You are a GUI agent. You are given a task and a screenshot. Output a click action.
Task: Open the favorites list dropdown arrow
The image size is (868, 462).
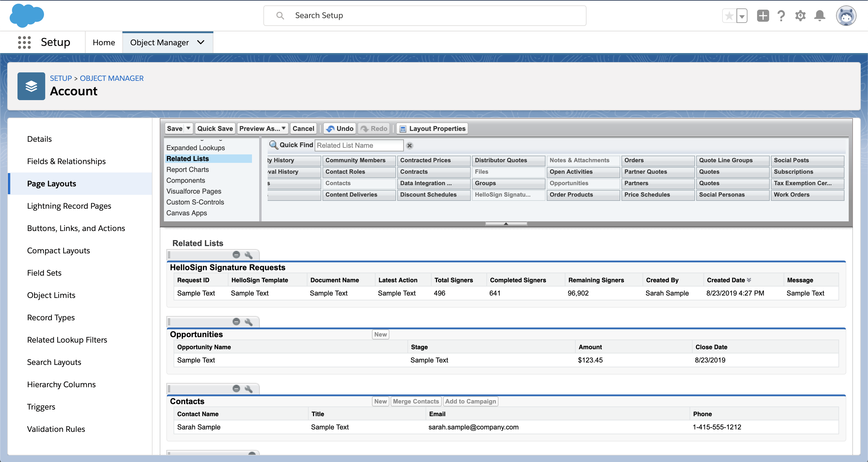coord(742,16)
